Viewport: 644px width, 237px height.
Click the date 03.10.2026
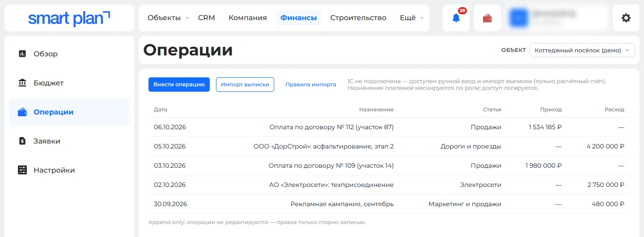pos(170,165)
